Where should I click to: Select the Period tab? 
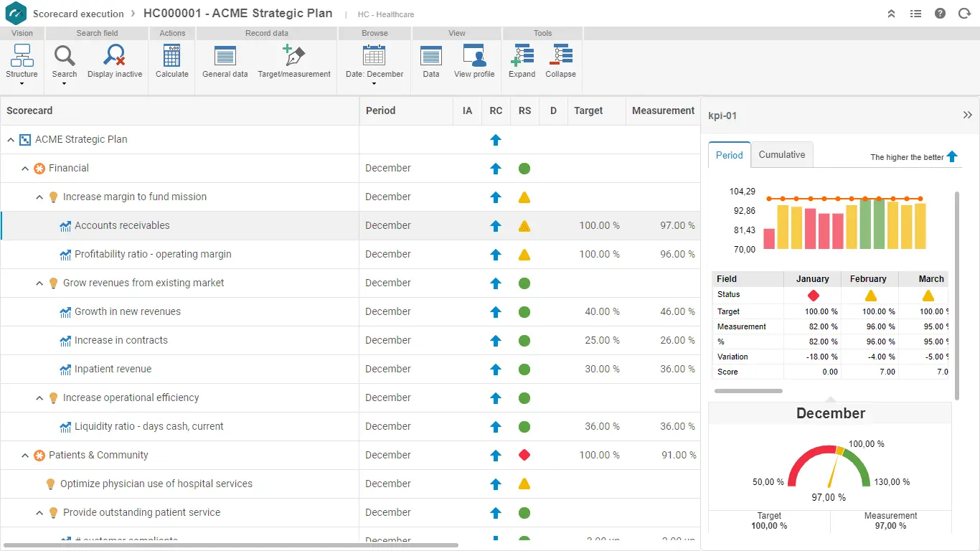click(x=729, y=155)
